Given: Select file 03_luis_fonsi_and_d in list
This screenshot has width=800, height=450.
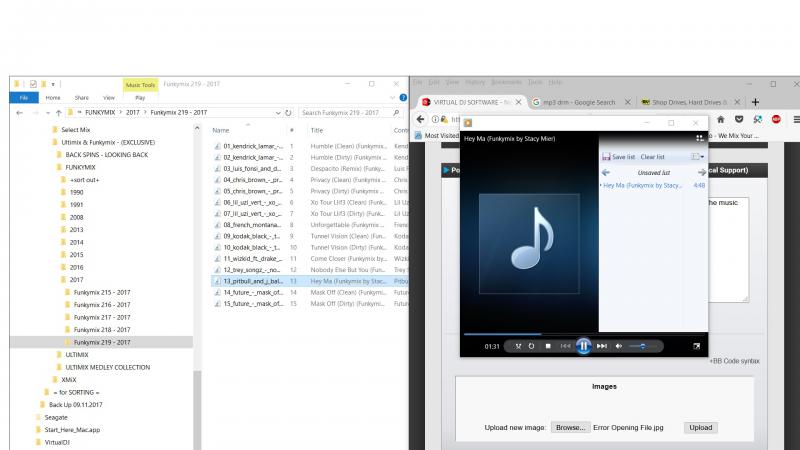Looking at the screenshot, I should click(x=252, y=168).
